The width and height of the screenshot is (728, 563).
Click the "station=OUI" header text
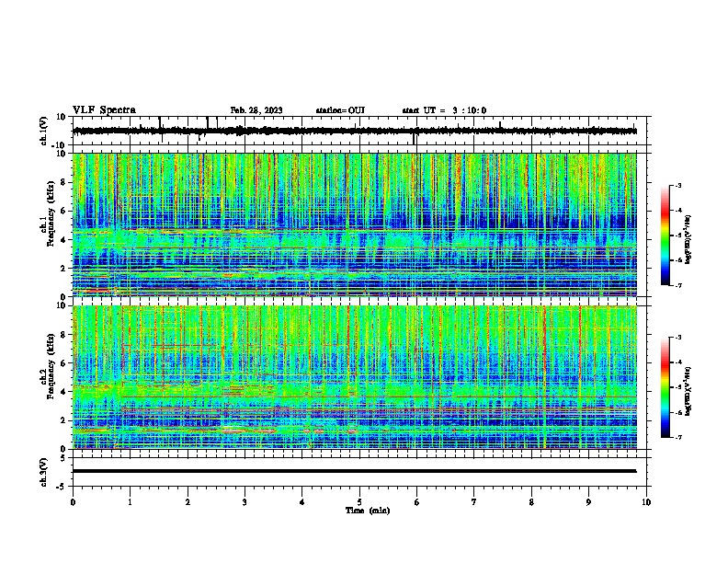[340, 110]
